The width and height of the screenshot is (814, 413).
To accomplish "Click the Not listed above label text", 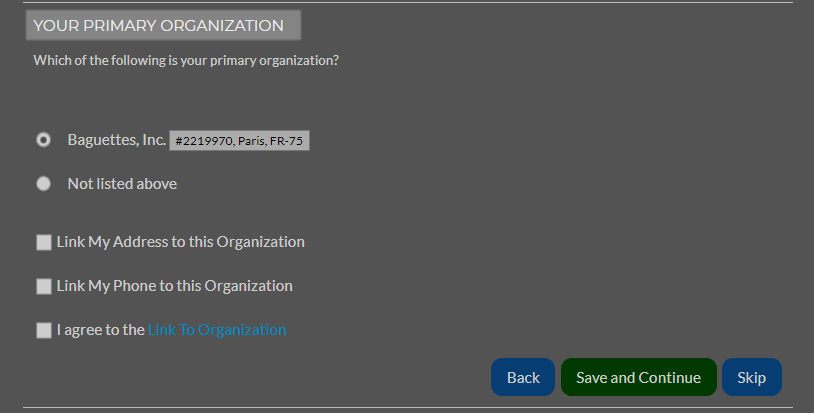I will point(122,184).
